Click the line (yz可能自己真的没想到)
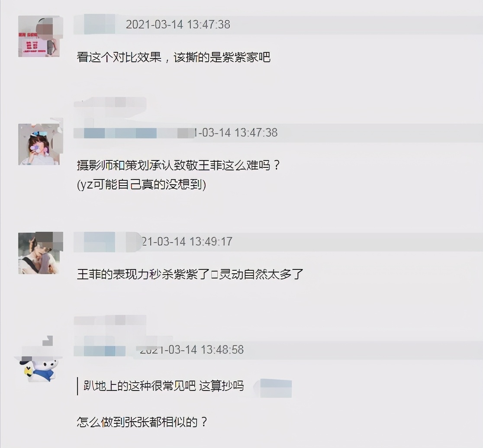This screenshot has width=483, height=448. 142,185
